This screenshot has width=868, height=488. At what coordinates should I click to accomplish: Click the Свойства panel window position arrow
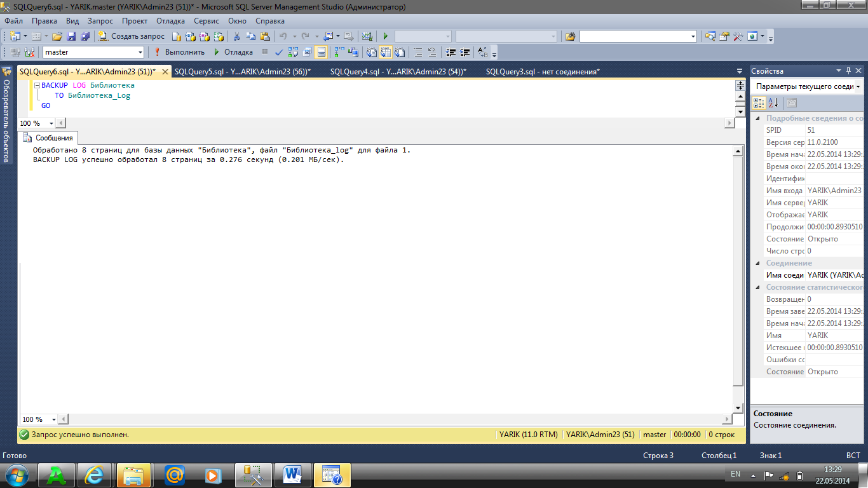(x=838, y=71)
